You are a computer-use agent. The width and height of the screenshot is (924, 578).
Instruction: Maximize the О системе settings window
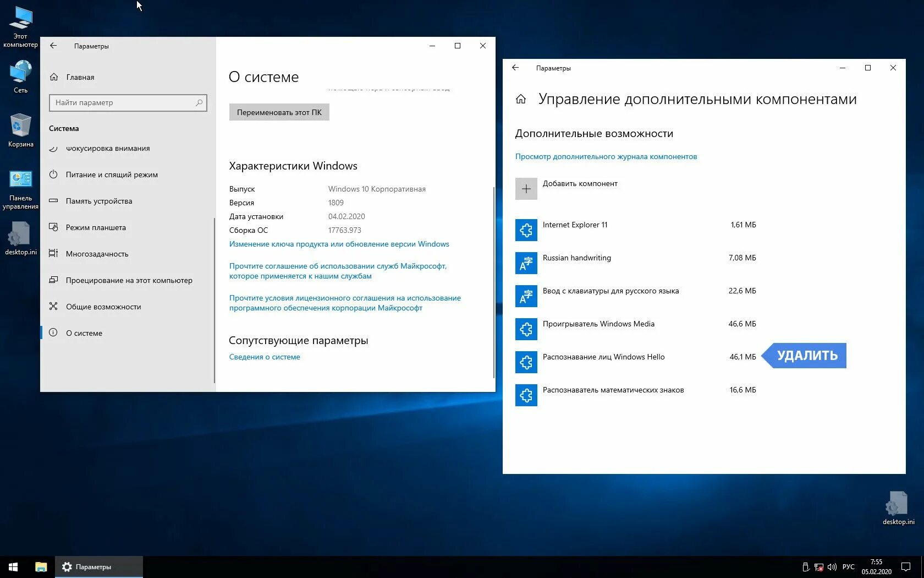458,46
